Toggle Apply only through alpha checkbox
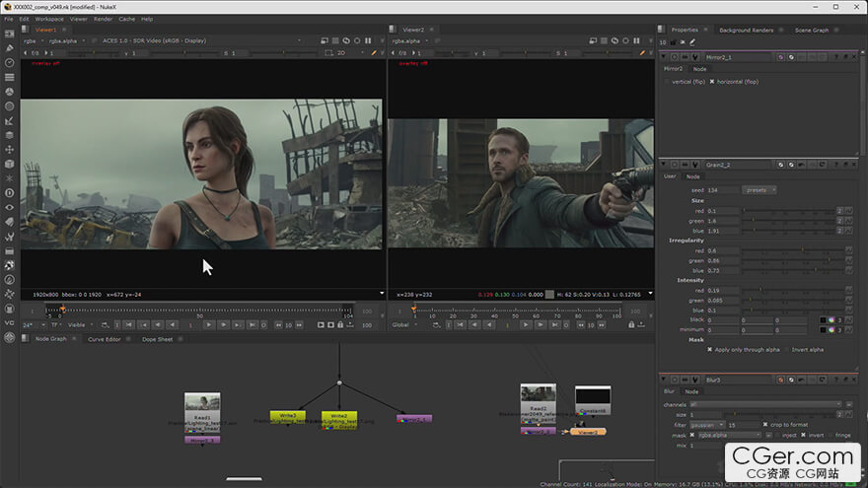Screen dimensions: 868x488 (710, 350)
